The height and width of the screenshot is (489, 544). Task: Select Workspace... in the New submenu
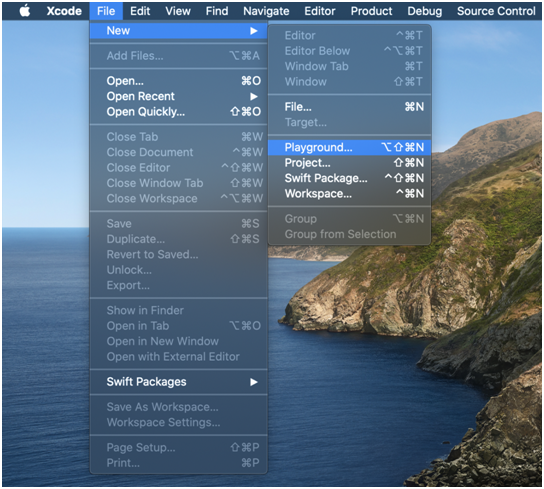pyautogui.click(x=349, y=194)
